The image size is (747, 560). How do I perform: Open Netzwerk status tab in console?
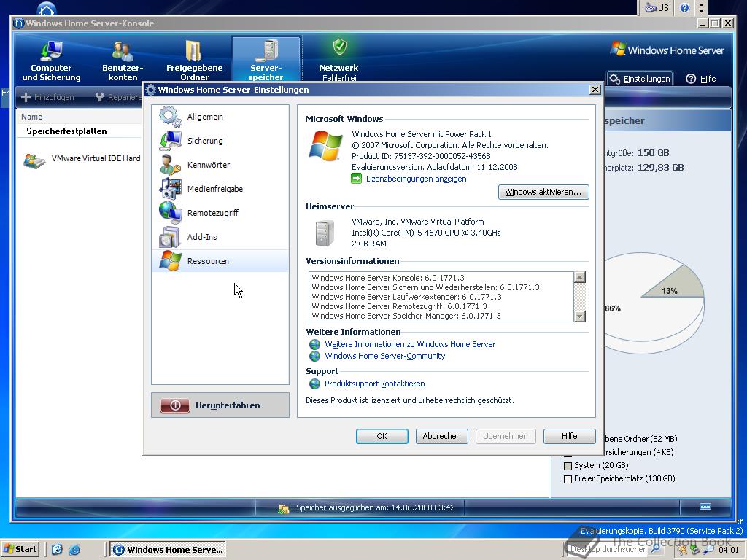tap(338, 60)
